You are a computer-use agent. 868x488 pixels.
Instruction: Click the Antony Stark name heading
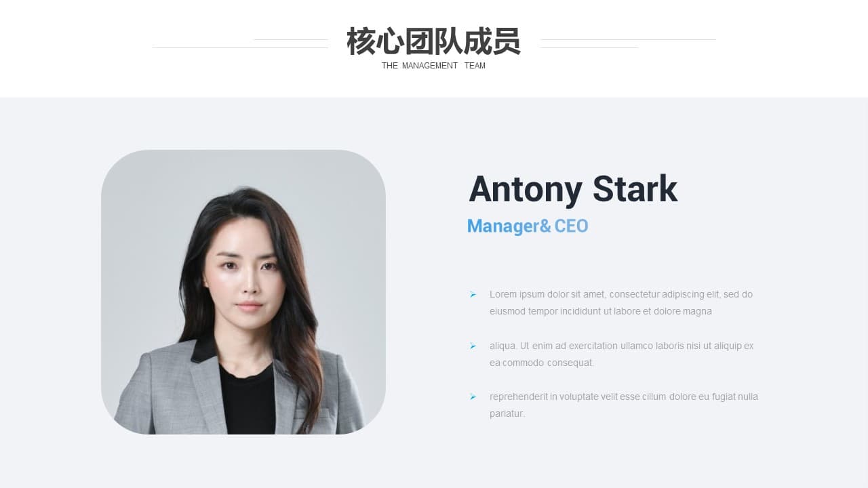pos(573,189)
